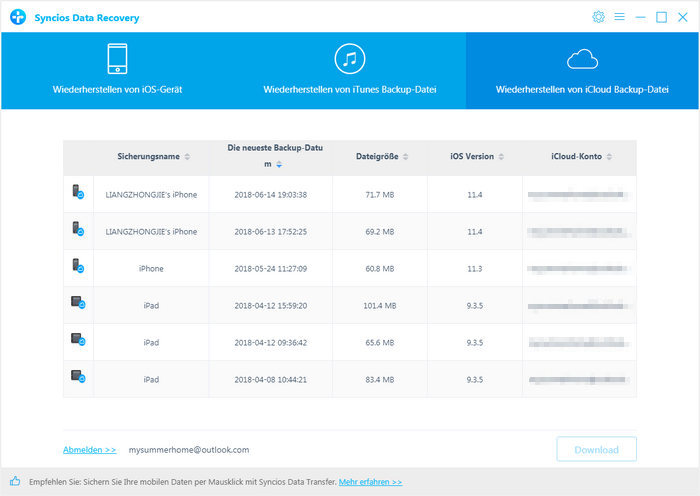Click the mysummerhome@outlook.com account text

pyautogui.click(x=189, y=450)
